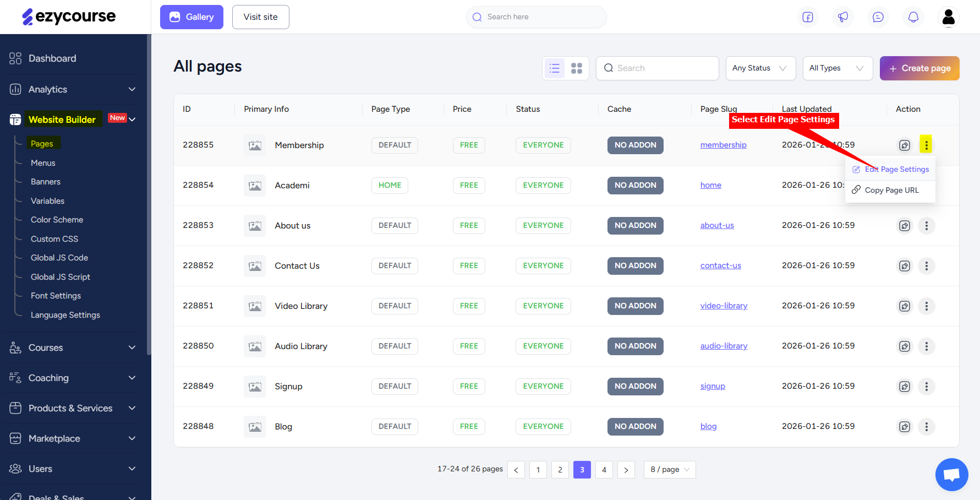980x500 pixels.
Task: Open the live chat support bubble
Action: 952,475
